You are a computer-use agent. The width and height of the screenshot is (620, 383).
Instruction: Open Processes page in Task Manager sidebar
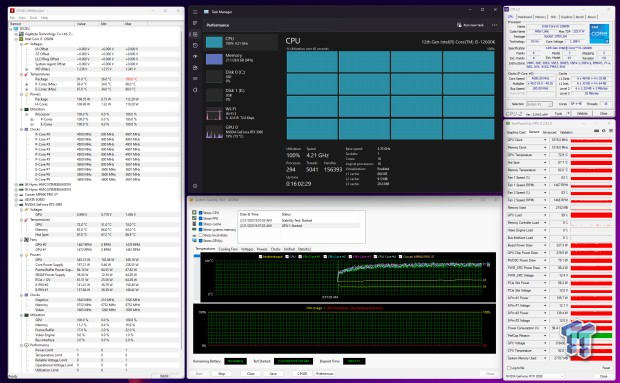tap(195, 23)
